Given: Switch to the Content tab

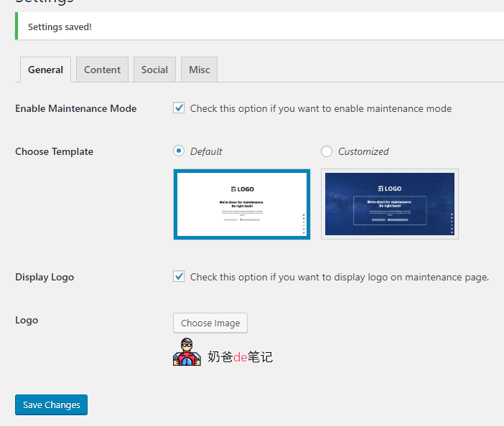Looking at the screenshot, I should [102, 70].
